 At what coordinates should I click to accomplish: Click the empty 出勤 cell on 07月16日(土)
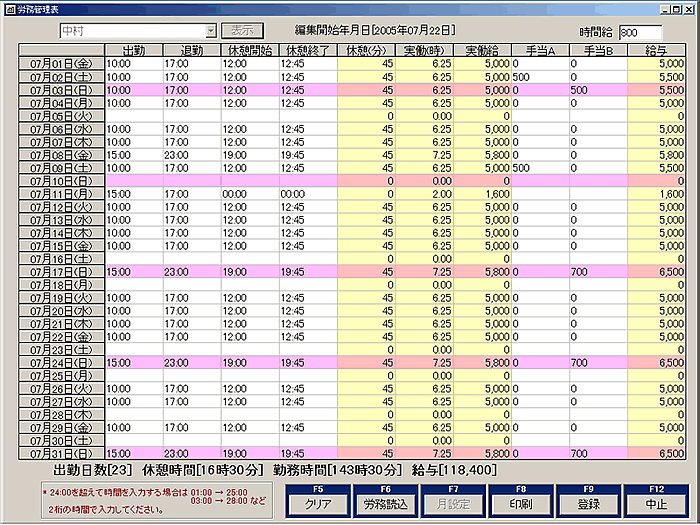(x=134, y=258)
